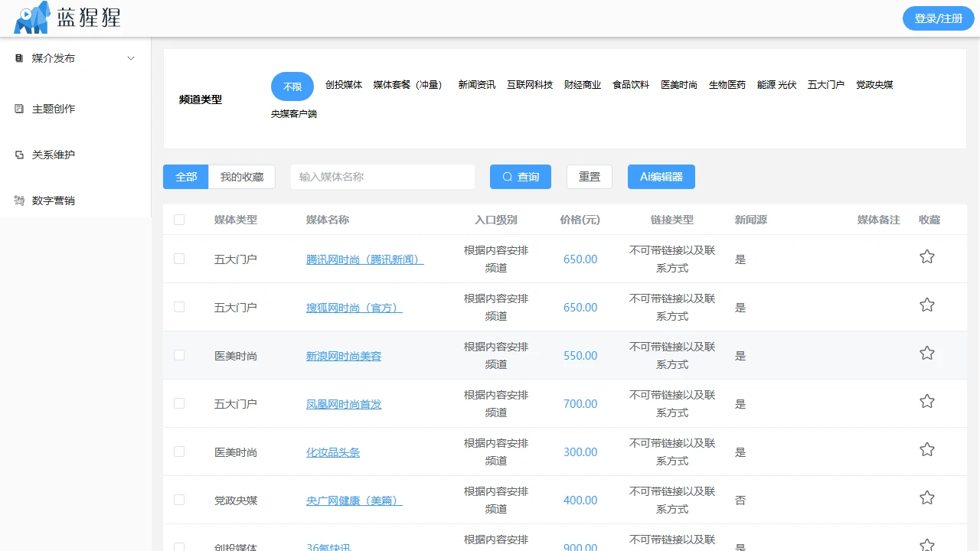This screenshot has width=980, height=551.
Task: Click the 查询 search button
Action: (x=521, y=177)
